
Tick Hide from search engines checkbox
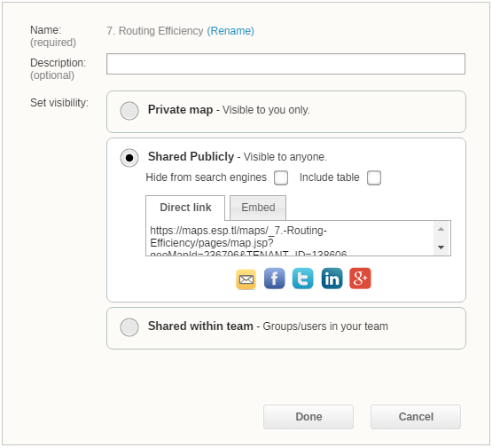pyautogui.click(x=281, y=177)
